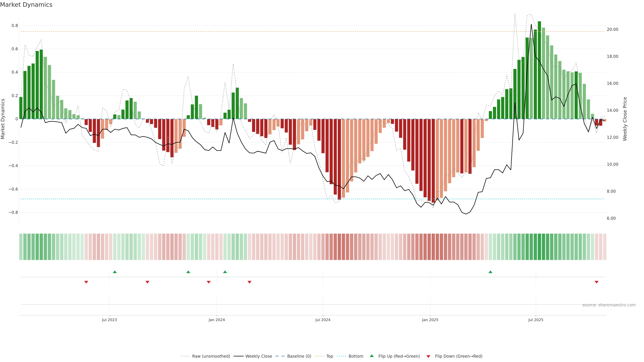Image resolution: width=644 pixels, height=362 pixels.
Task: Toggle the Bottom legend entry
Action: coord(356,356)
